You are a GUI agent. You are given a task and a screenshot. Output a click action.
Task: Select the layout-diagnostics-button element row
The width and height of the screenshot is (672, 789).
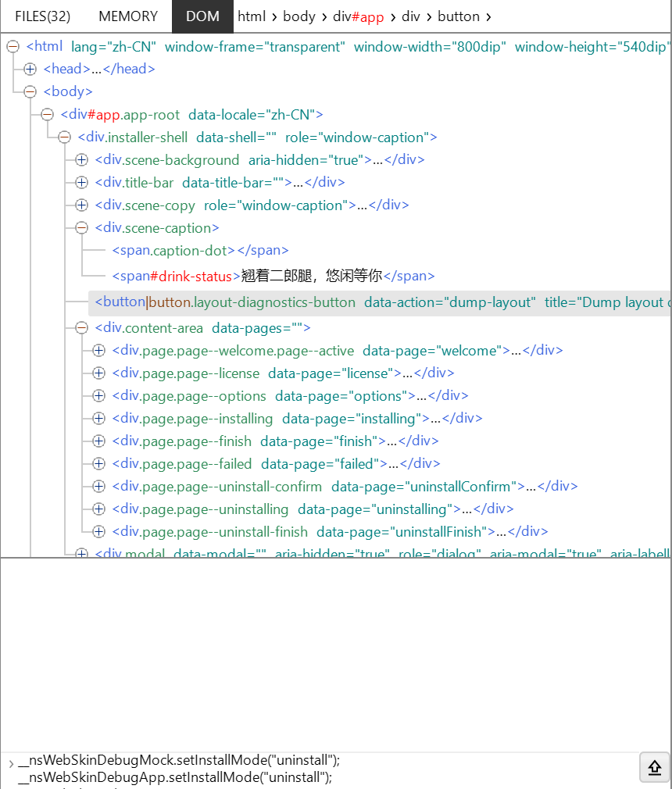pos(380,303)
